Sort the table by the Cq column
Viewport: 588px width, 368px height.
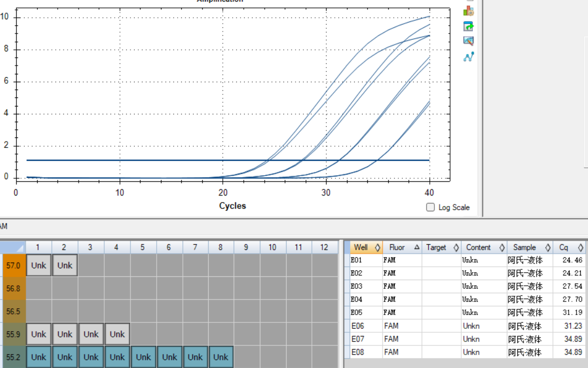[569, 247]
